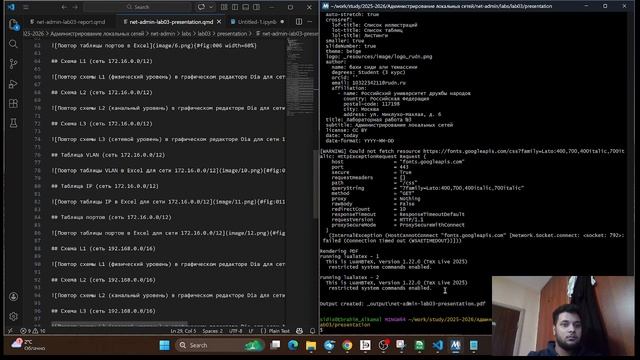Open the Windows Start menu
Viewport: 640px width, 360px height.
click(164, 345)
